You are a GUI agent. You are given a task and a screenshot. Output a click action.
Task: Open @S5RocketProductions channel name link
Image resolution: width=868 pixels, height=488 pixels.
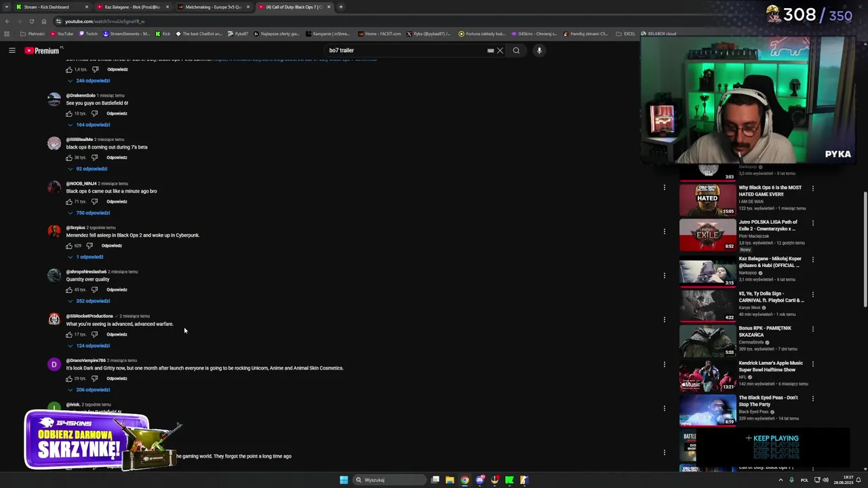(x=90, y=316)
